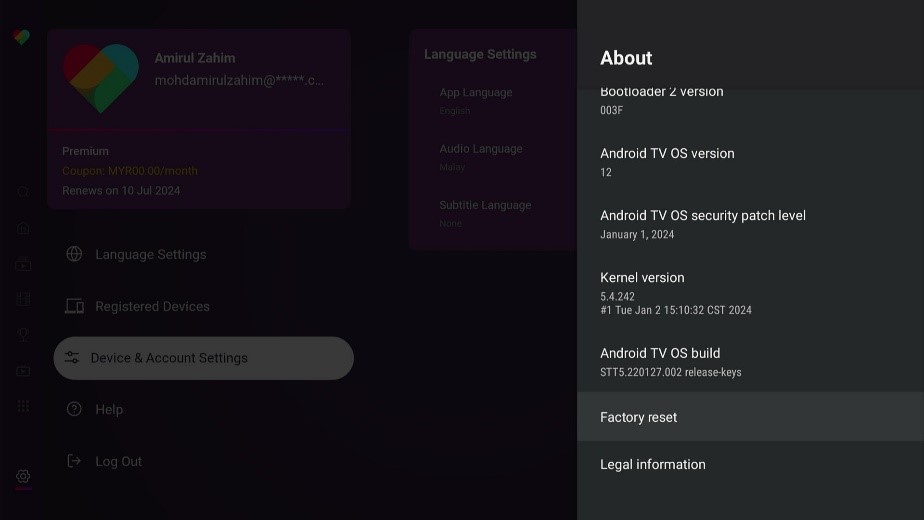Click the Log Out arrow icon
Viewport: 924px width, 520px height.
tap(74, 460)
